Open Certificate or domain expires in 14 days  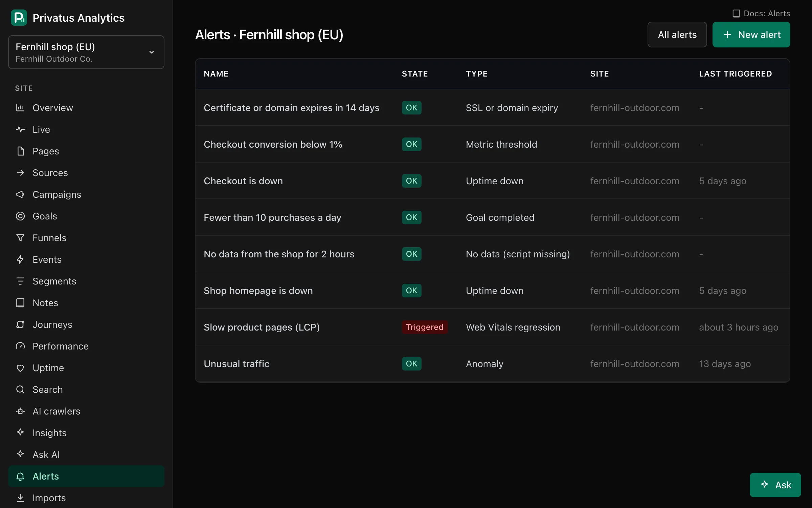292,108
